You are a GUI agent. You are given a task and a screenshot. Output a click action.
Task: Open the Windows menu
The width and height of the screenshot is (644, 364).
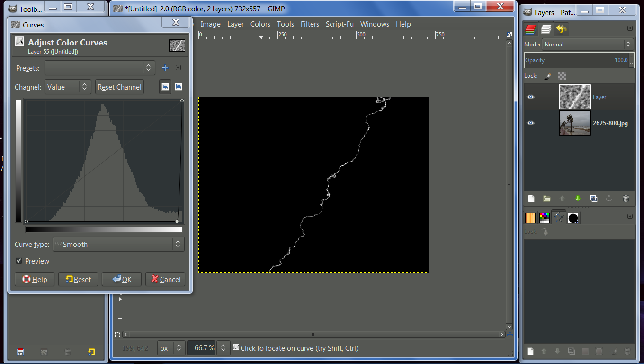(x=375, y=24)
